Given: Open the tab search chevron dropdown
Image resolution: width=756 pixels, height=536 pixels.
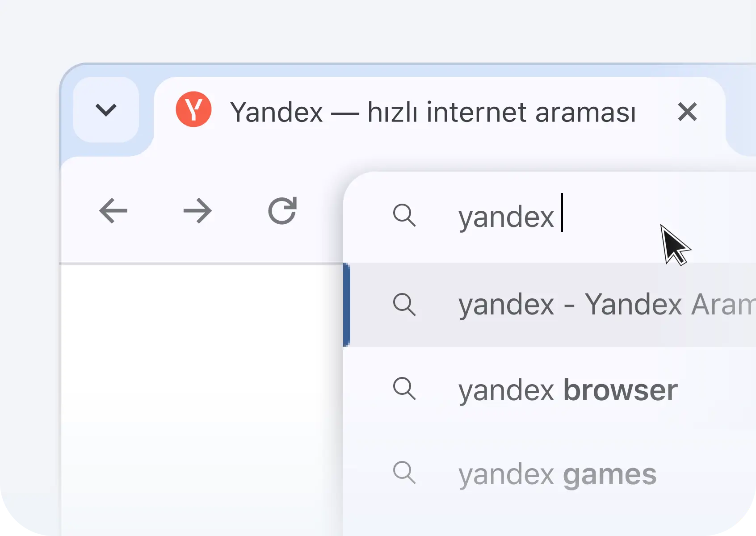Looking at the screenshot, I should [x=106, y=110].
